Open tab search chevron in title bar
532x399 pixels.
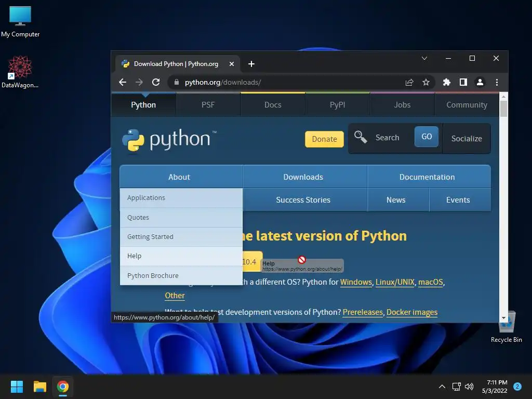(x=424, y=58)
